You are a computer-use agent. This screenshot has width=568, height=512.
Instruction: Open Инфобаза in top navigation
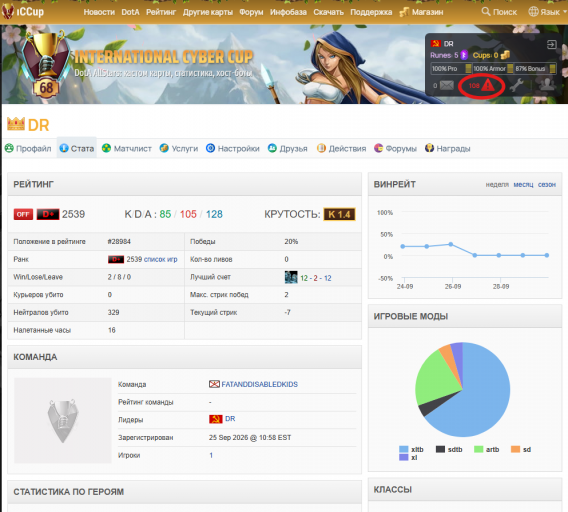(x=288, y=12)
